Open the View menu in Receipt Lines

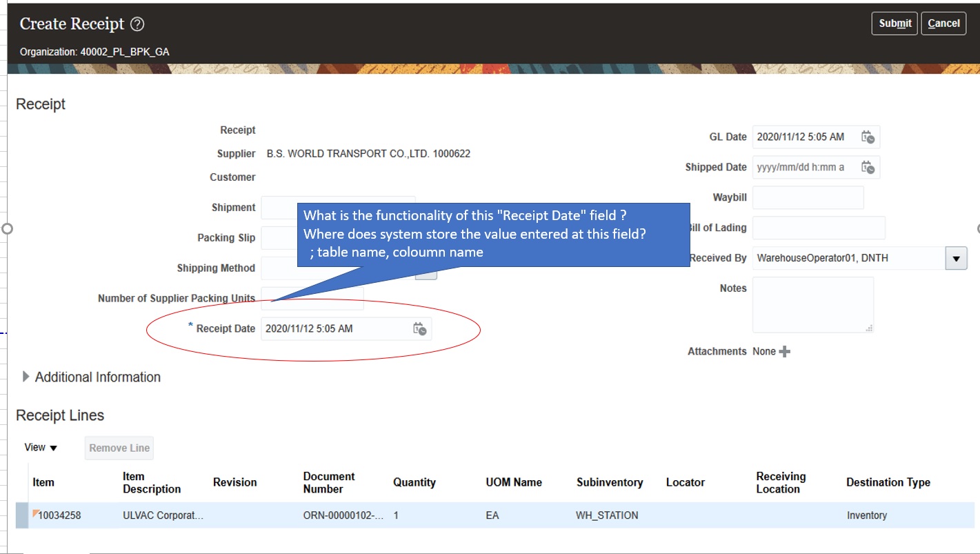click(40, 447)
